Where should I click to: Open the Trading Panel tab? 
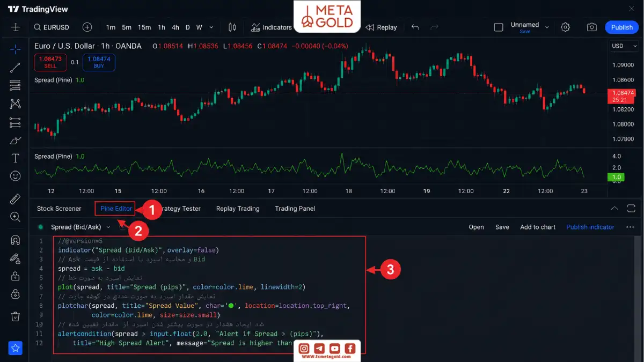tap(295, 209)
